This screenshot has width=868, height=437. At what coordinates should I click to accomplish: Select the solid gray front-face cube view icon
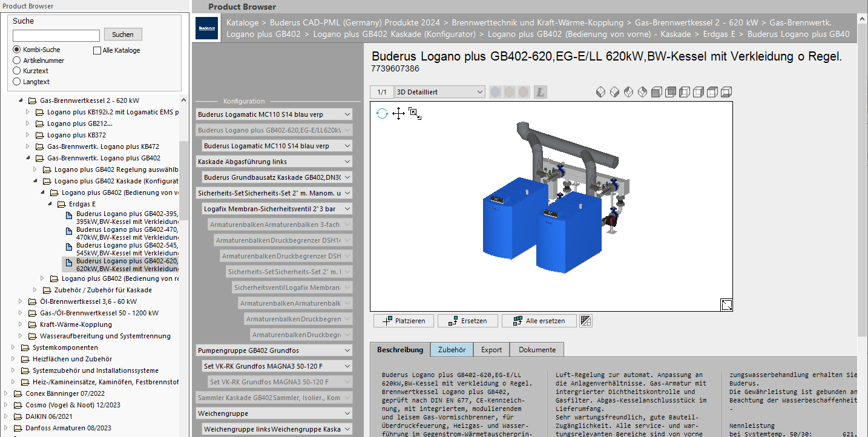click(657, 92)
